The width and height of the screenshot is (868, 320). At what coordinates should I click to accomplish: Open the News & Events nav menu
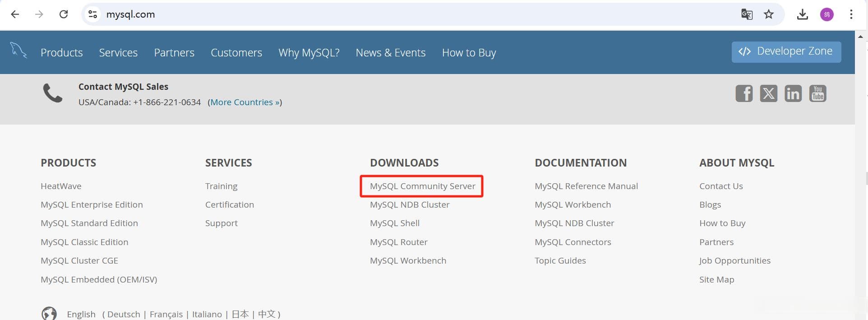[391, 53]
